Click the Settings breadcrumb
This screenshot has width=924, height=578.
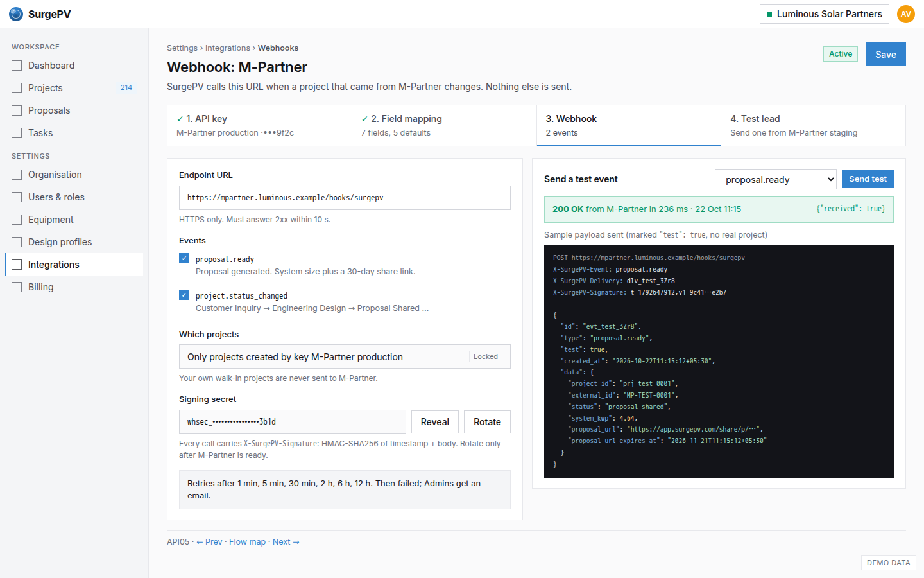(182, 48)
